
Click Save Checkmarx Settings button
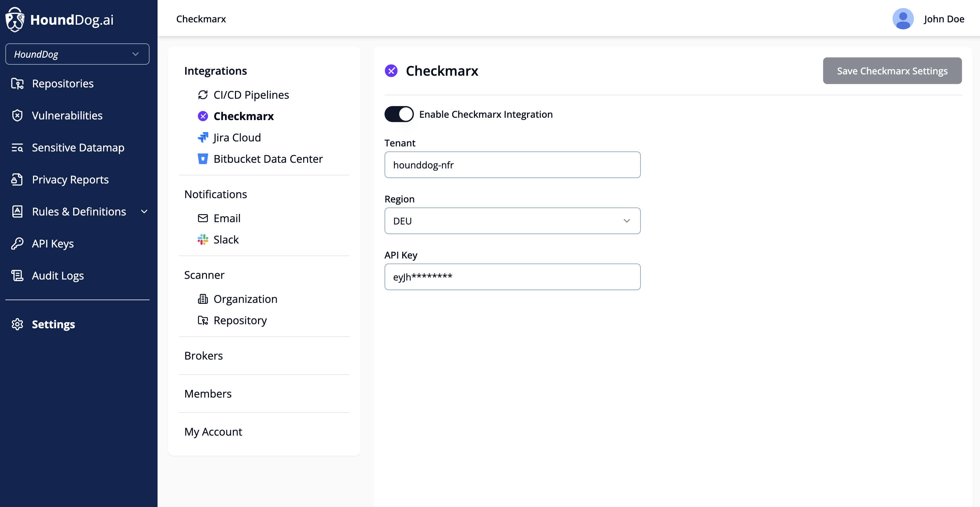892,71
